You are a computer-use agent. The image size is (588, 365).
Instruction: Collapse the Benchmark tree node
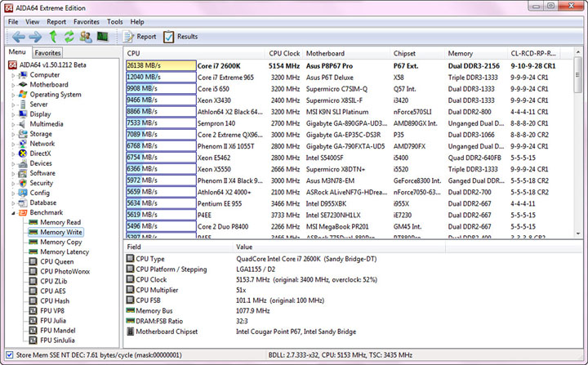[x=13, y=212]
